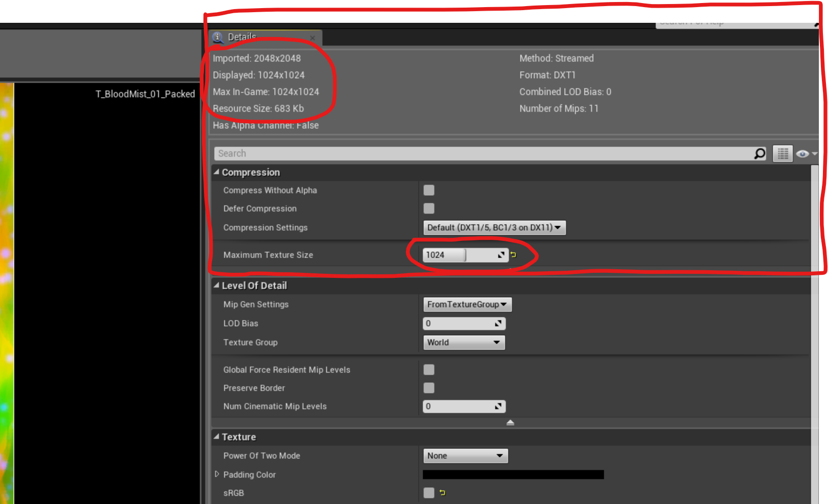
Task: Check the Preserve Border option
Action: coord(429,388)
